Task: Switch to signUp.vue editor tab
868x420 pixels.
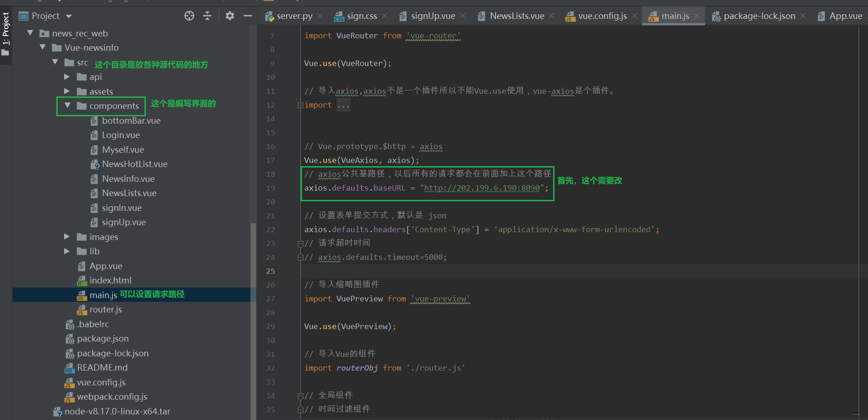Action: tap(433, 16)
